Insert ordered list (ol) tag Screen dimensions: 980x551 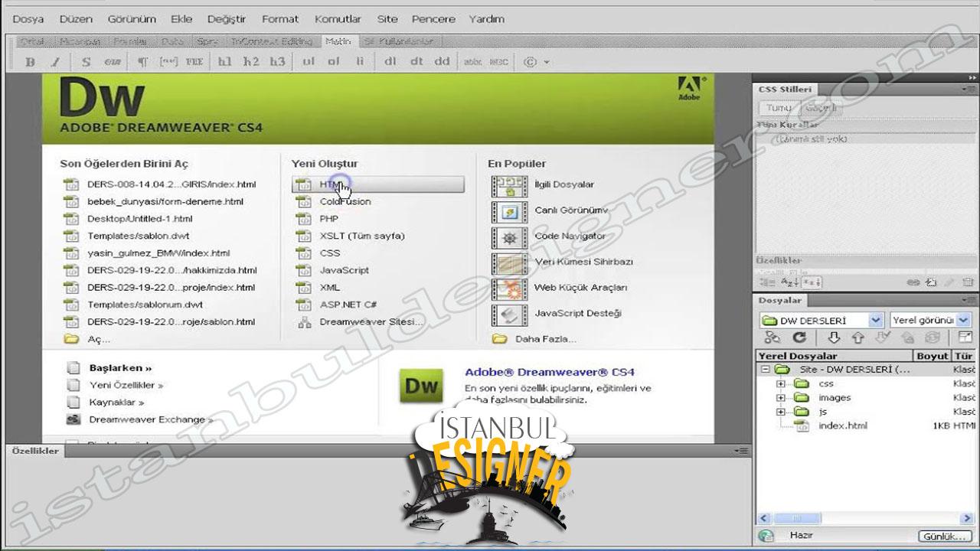(334, 62)
